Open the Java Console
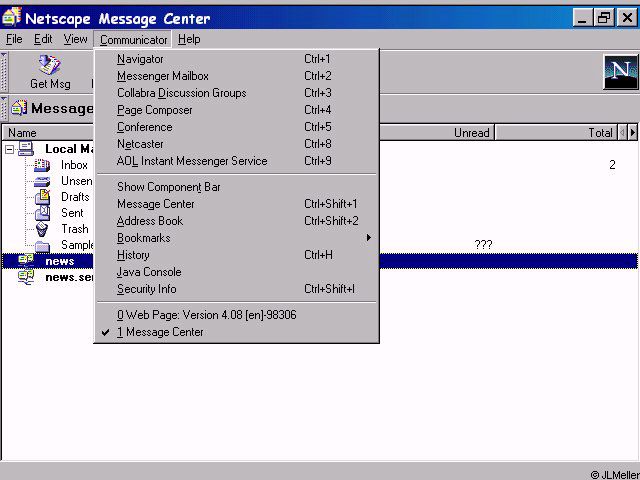 point(236,272)
